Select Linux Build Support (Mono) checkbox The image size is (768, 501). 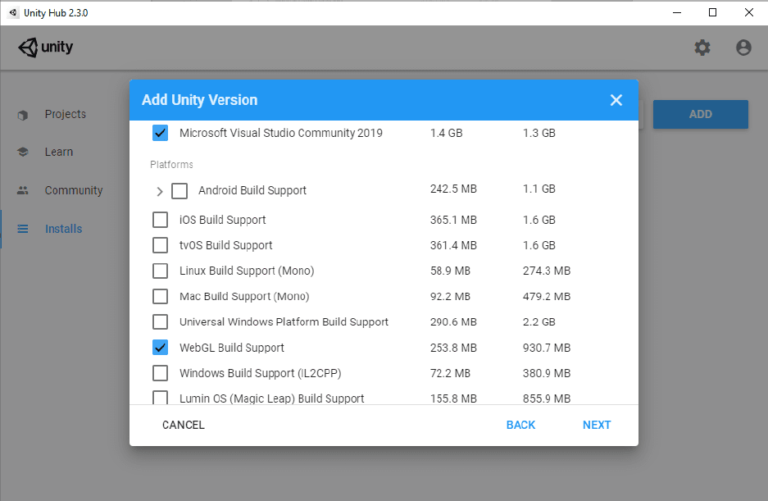160,271
